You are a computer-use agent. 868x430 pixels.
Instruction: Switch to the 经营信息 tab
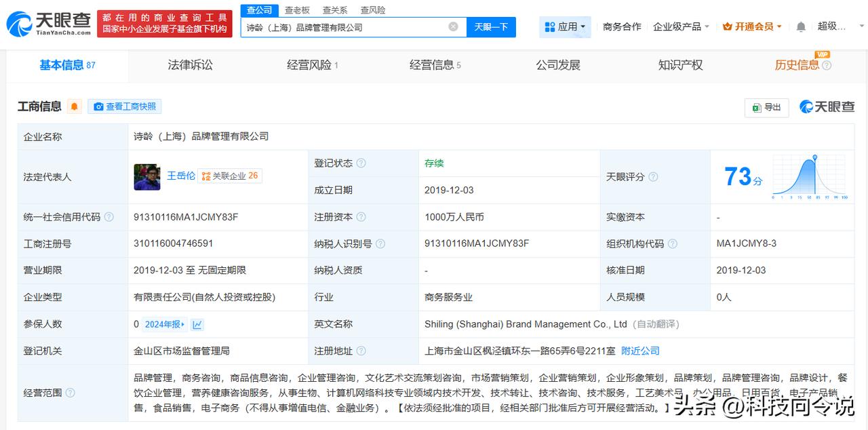[x=435, y=65]
